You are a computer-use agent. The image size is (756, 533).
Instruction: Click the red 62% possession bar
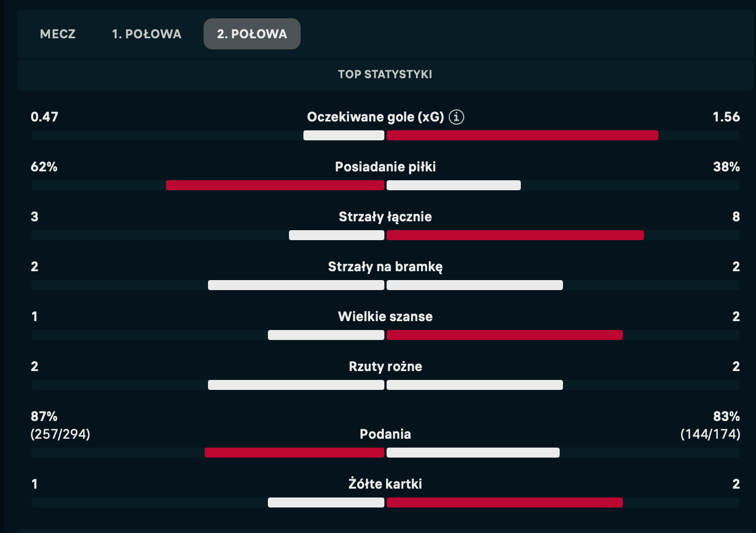[275, 185]
